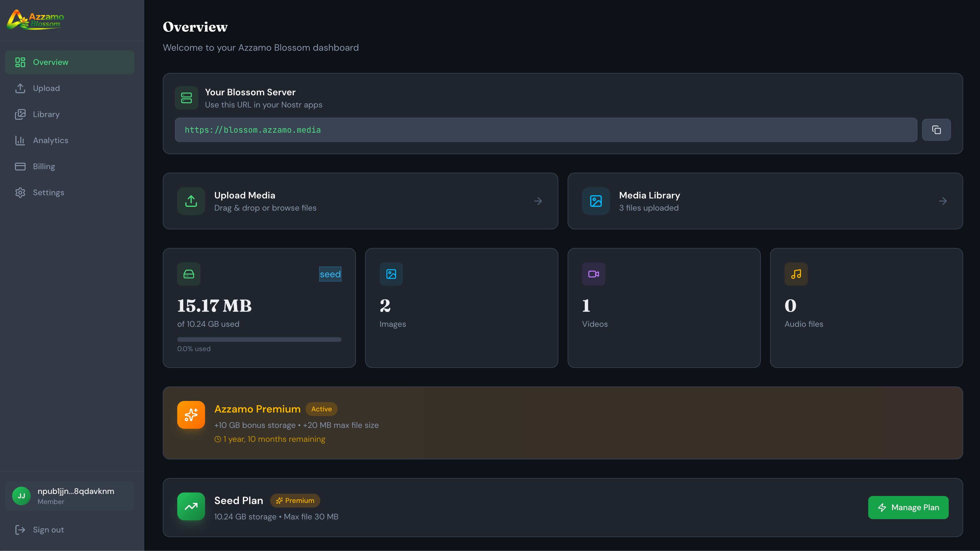Image resolution: width=980 pixels, height=551 pixels.
Task: Open Upload Media via right arrow
Action: (x=537, y=201)
